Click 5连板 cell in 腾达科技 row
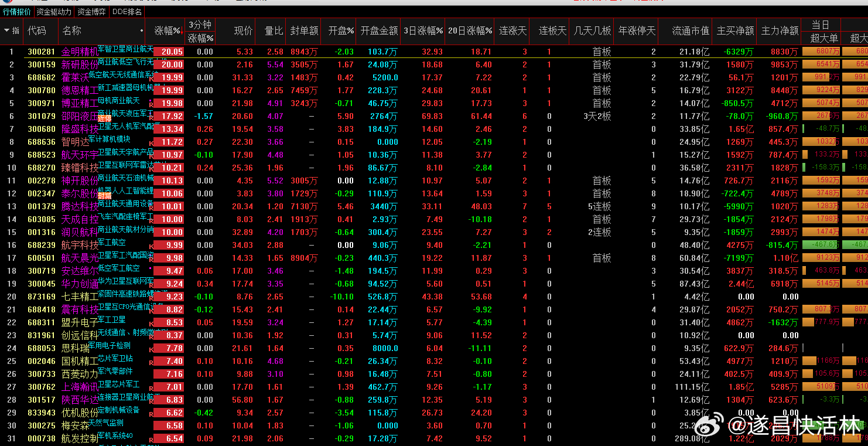This screenshot has height=446, width=868. (600, 206)
